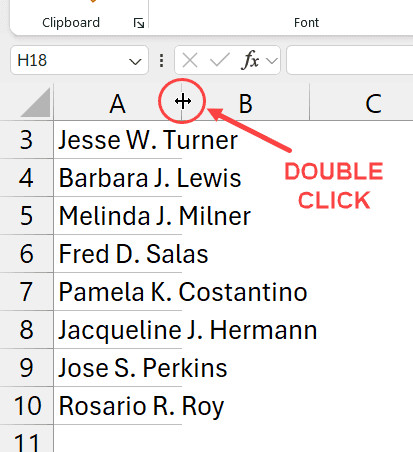Screen dimensions: 413x452
Task: Select the cell containing Pamela K. Costantino
Action: tap(118, 292)
